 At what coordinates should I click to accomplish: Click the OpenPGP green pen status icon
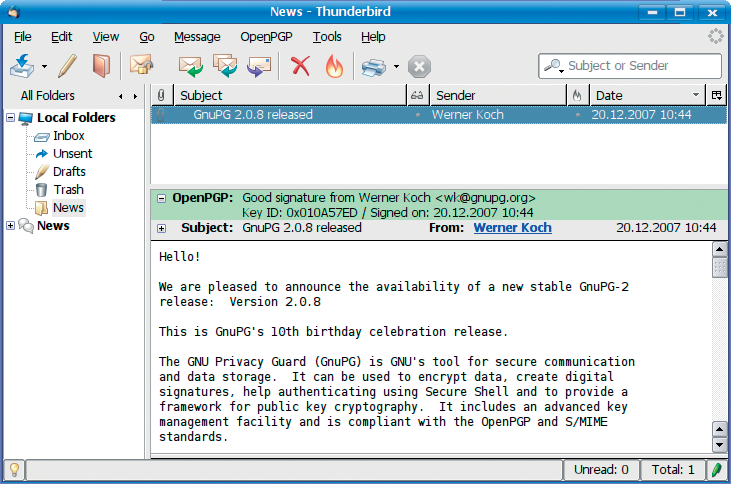pos(717,470)
